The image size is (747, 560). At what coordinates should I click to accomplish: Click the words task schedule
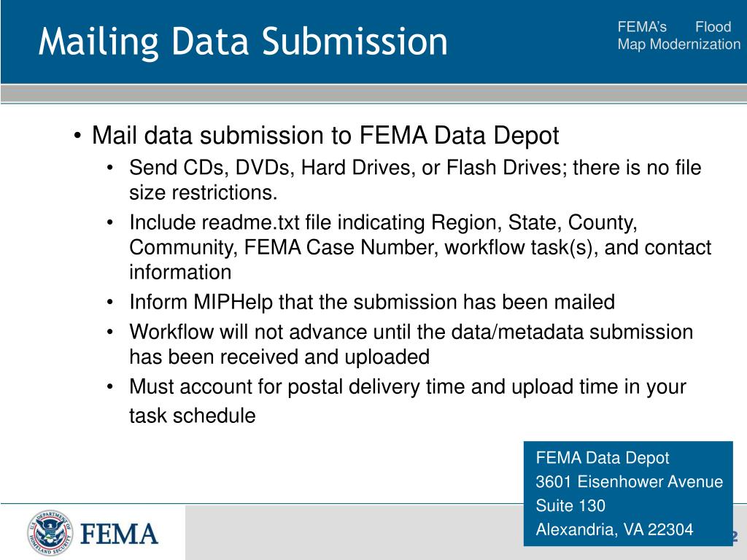click(192, 415)
